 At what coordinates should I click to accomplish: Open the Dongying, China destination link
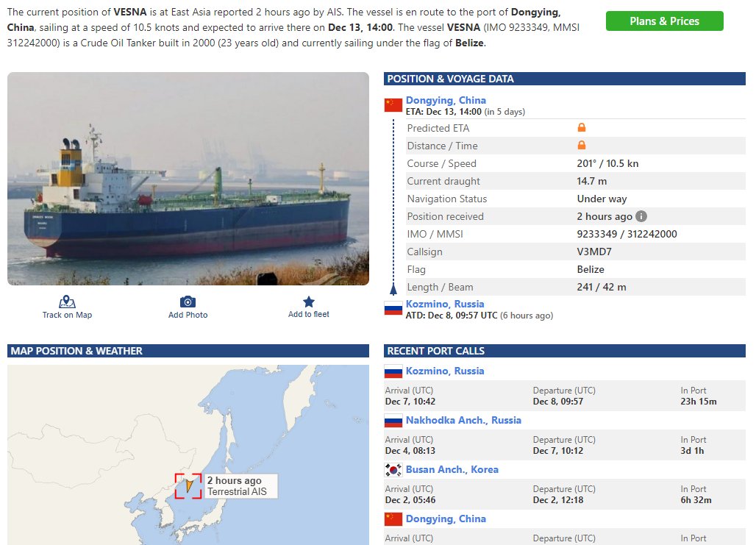click(x=446, y=100)
